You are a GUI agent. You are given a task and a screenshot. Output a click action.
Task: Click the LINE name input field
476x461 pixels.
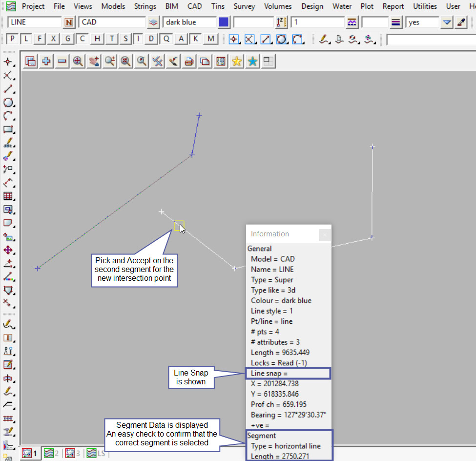pos(34,22)
